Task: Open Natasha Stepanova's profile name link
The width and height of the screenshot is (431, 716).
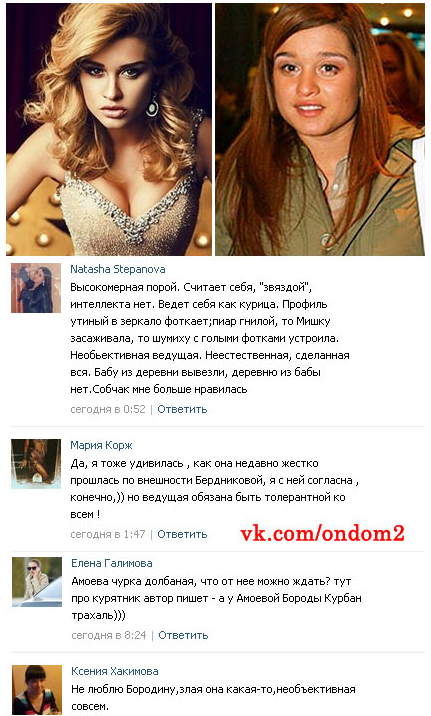Action: tap(118, 269)
